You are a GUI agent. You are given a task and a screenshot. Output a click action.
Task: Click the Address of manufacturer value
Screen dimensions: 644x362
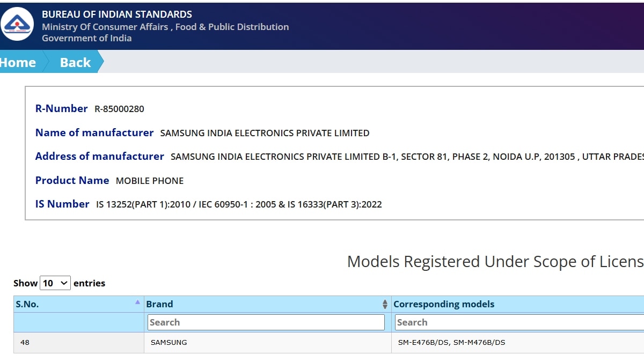pyautogui.click(x=407, y=157)
